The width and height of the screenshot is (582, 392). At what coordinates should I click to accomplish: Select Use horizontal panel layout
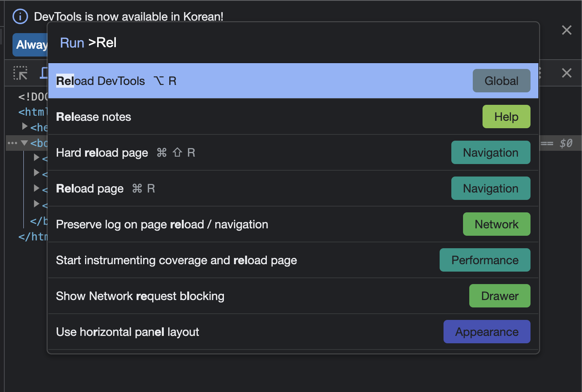[293, 332]
